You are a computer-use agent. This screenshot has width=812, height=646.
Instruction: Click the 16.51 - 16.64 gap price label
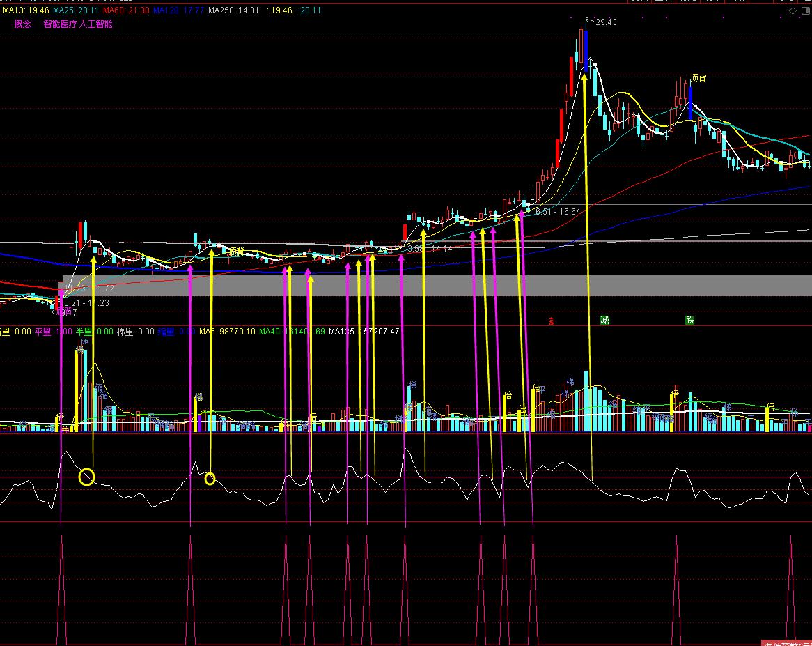click(x=556, y=210)
